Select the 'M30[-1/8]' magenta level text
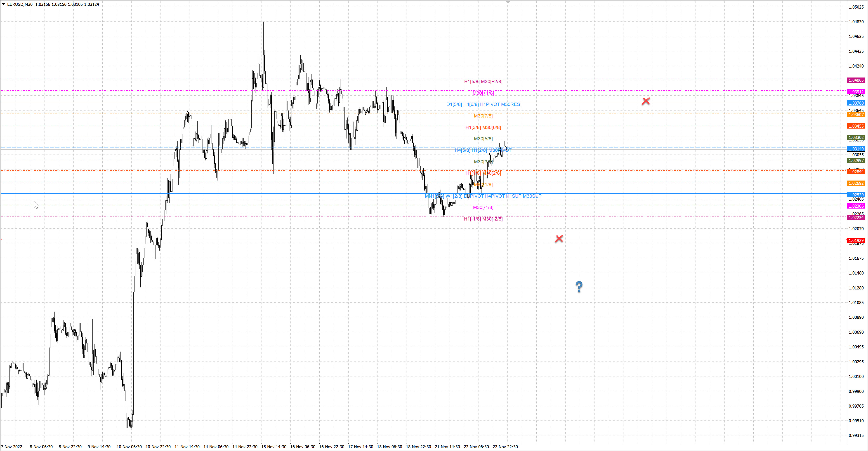Viewport: 868px width, 451px height. 483,207
